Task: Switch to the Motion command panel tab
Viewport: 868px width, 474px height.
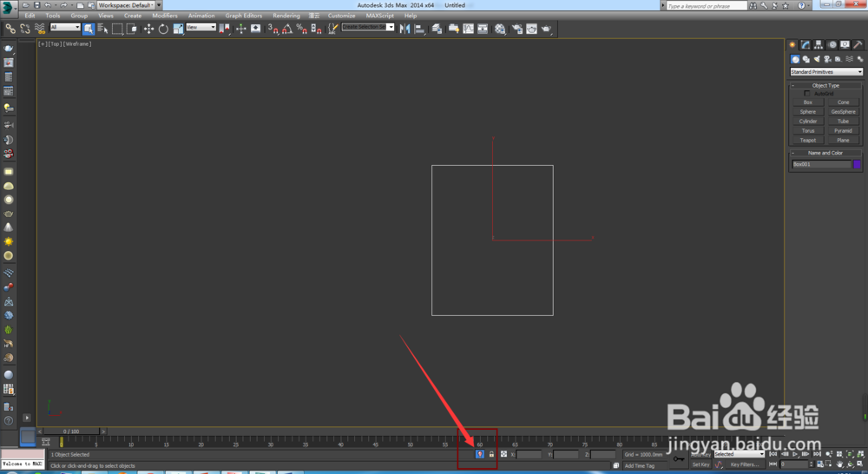Action: tap(832, 45)
